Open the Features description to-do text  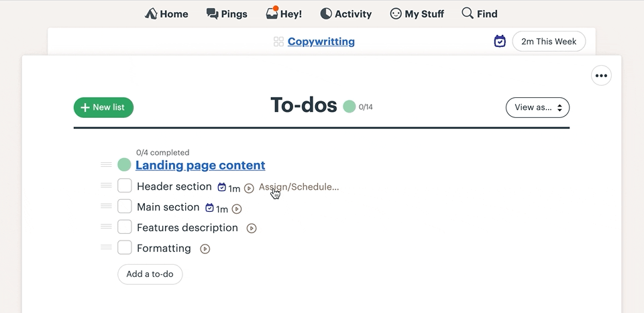(x=187, y=228)
